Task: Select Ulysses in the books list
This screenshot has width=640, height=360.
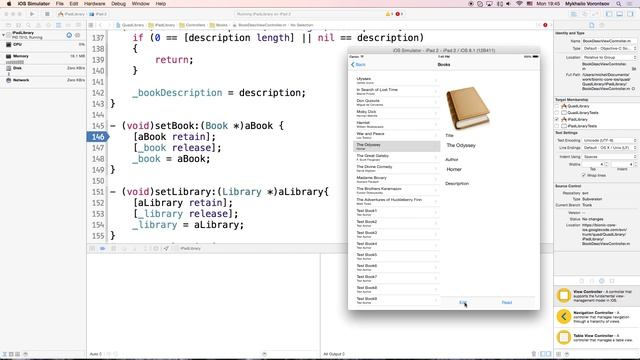Action: (x=396, y=80)
